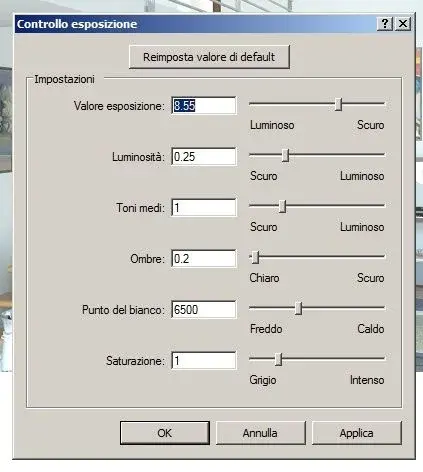Image resolution: width=423 pixels, height=472 pixels.
Task: Click the Punto del bianco label
Action: tap(123, 310)
